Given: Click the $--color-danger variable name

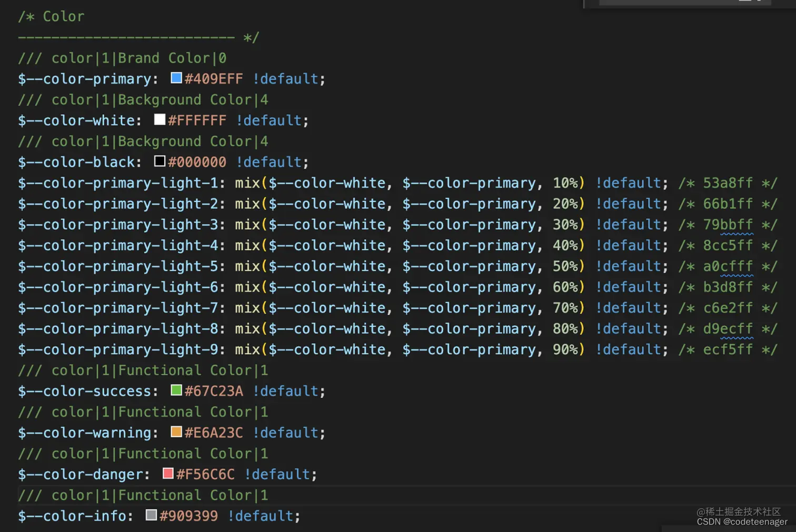Looking at the screenshot, I should 81,474.
